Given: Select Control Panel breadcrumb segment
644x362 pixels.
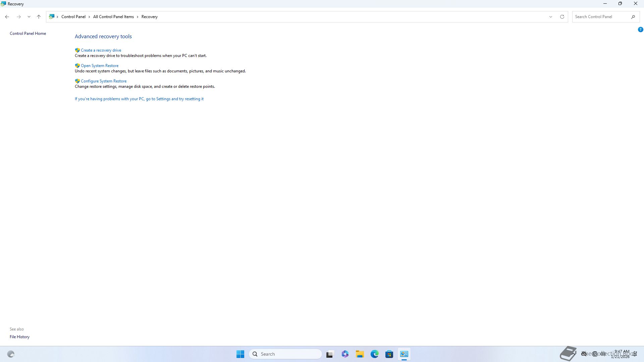Looking at the screenshot, I should (x=73, y=17).
